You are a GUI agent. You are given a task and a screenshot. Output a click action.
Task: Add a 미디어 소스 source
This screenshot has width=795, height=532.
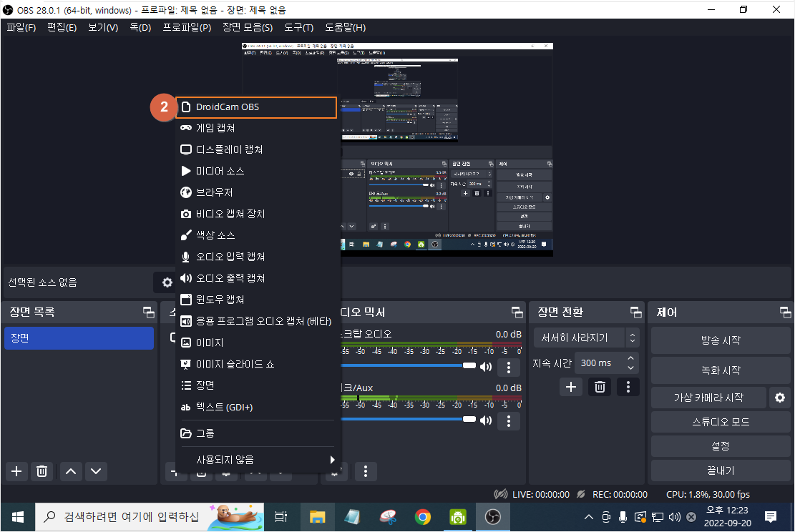[258, 171]
